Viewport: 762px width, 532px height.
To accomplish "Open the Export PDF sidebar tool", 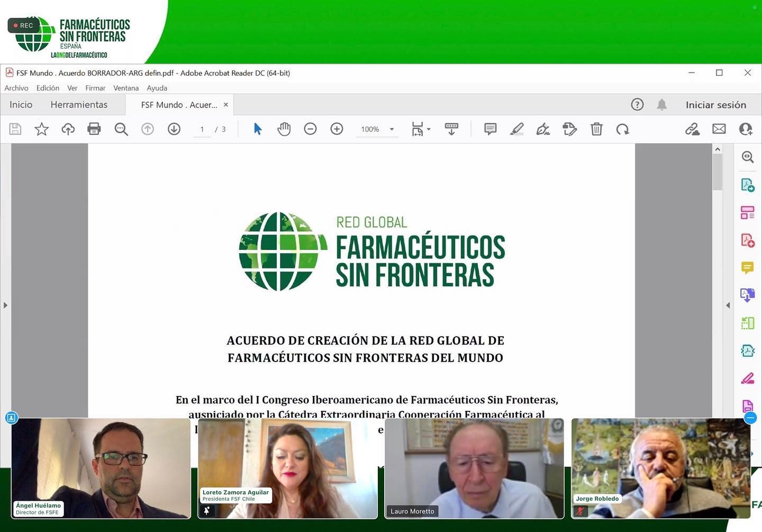I will tap(748, 185).
